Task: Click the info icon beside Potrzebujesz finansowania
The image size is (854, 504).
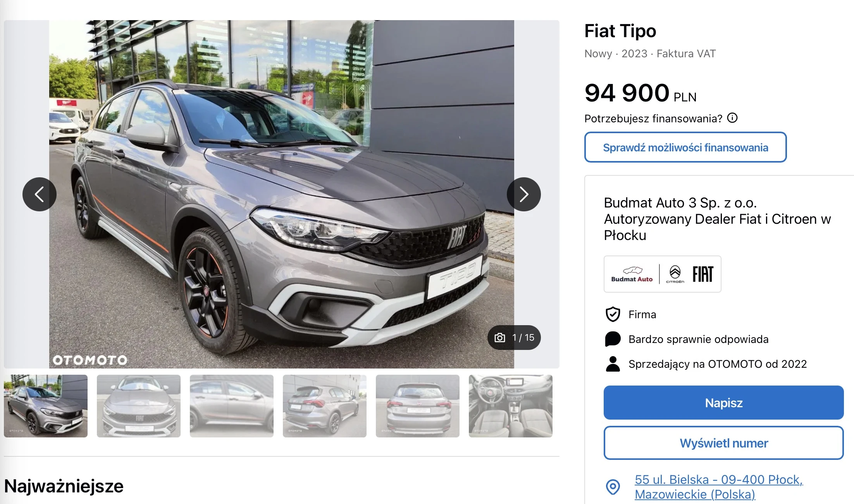Action: (x=732, y=118)
